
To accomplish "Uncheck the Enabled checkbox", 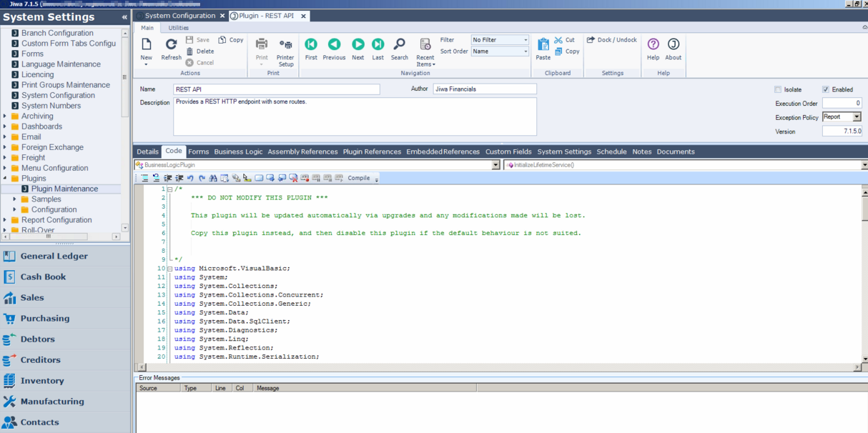I will (x=826, y=90).
